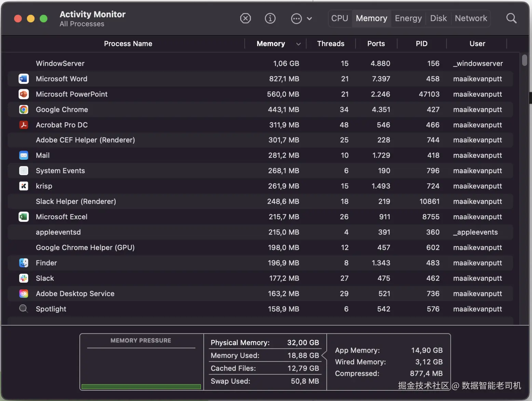Image resolution: width=532 pixels, height=401 pixels.
Task: Sort by the Ports column header
Action: 376,44
